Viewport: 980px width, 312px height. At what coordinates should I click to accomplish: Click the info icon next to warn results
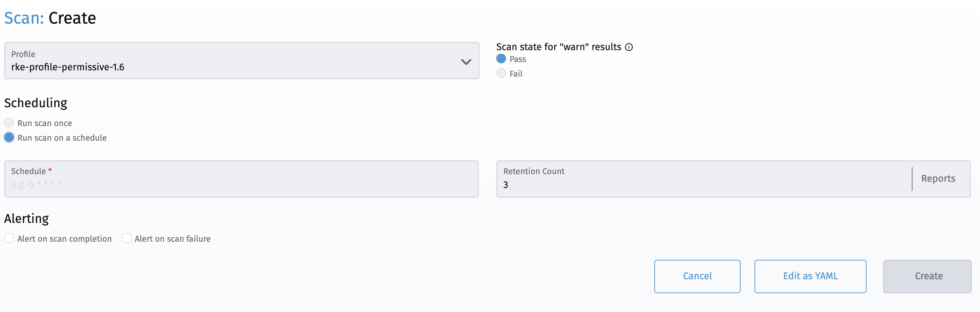[630, 47]
